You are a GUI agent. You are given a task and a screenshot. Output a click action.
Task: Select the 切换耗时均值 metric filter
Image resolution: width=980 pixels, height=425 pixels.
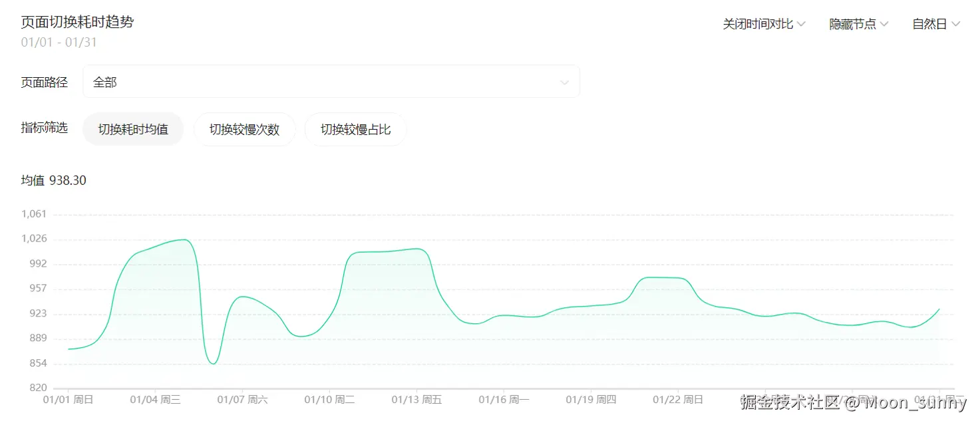click(x=133, y=129)
